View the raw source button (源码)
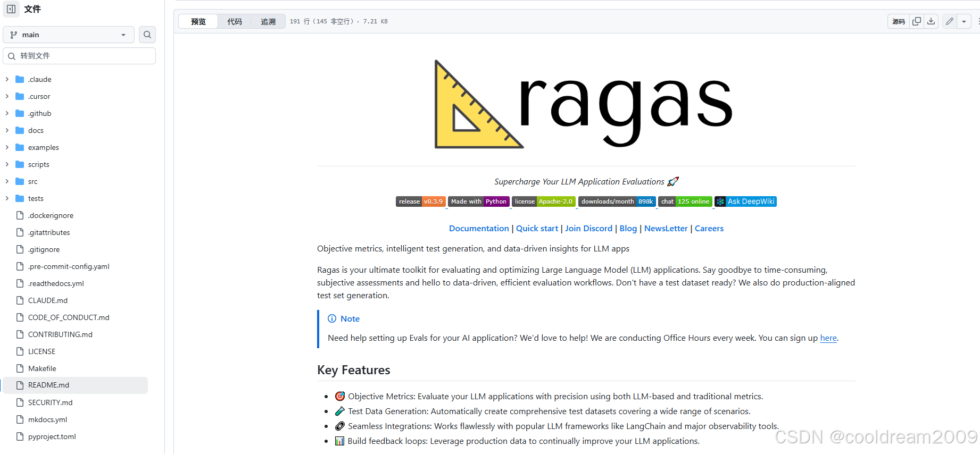This screenshot has width=980, height=454. pyautogui.click(x=899, y=21)
